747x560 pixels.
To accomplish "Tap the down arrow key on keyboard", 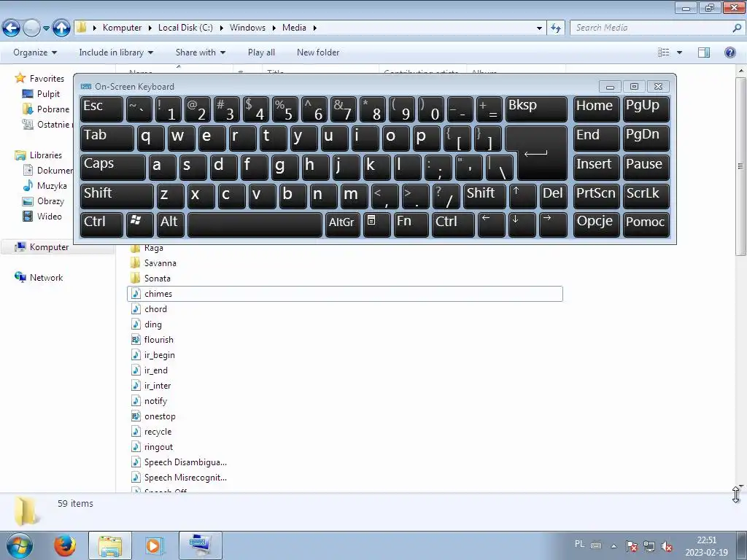I will tap(522, 225).
